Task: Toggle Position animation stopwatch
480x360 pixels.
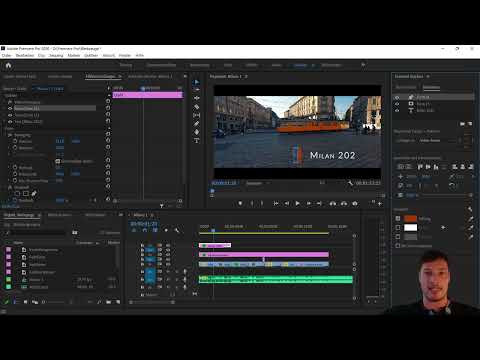Action: [15, 141]
